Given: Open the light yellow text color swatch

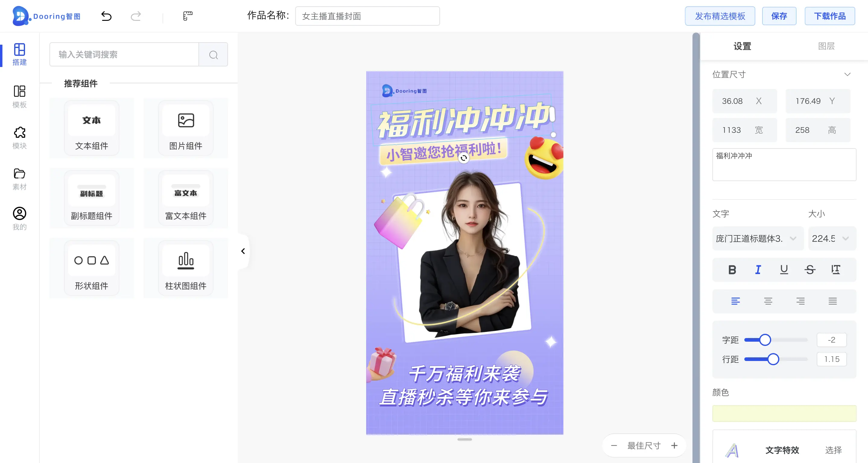Looking at the screenshot, I should tap(784, 414).
